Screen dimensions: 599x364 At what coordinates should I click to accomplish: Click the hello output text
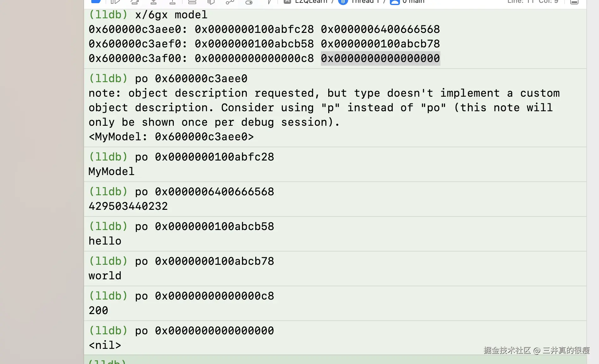click(105, 241)
